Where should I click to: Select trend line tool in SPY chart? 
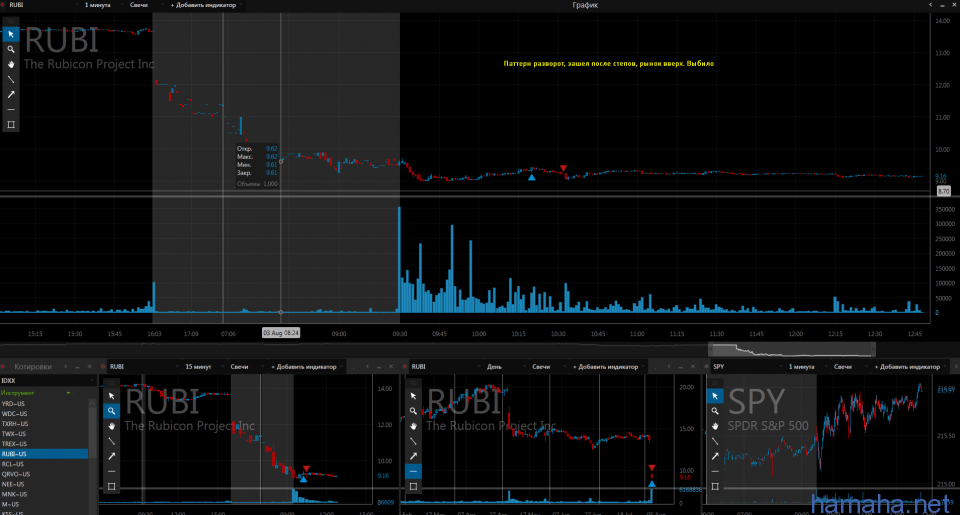(714, 441)
